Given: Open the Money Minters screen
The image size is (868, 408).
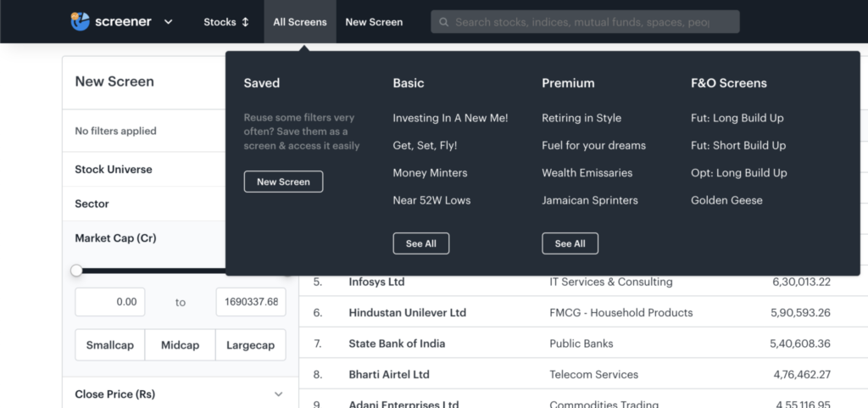Looking at the screenshot, I should pyautogui.click(x=430, y=173).
